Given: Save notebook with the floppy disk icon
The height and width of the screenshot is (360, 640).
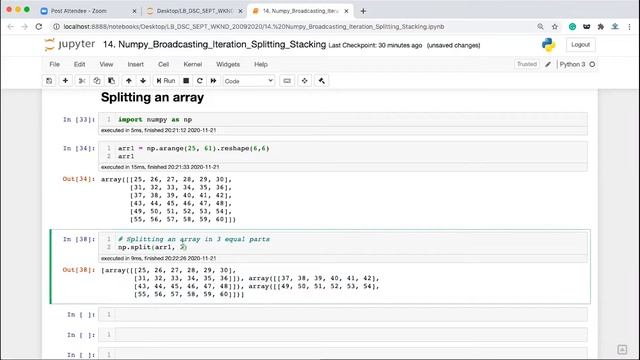Looking at the screenshot, I should click(49, 81).
